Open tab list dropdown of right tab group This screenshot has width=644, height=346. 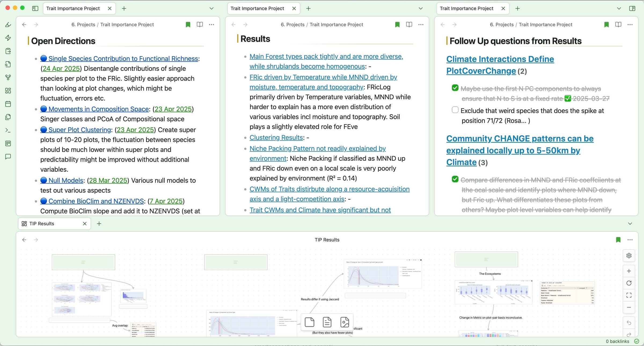coord(619,8)
